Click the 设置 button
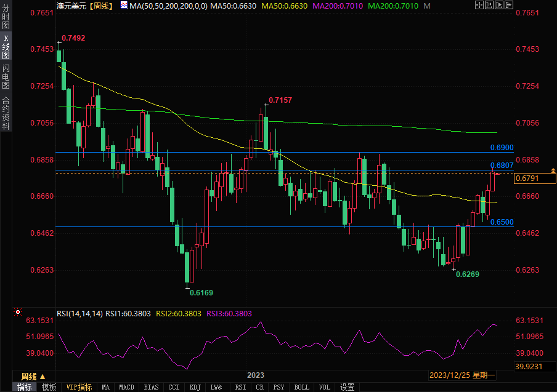The image size is (557, 392). click(347, 387)
